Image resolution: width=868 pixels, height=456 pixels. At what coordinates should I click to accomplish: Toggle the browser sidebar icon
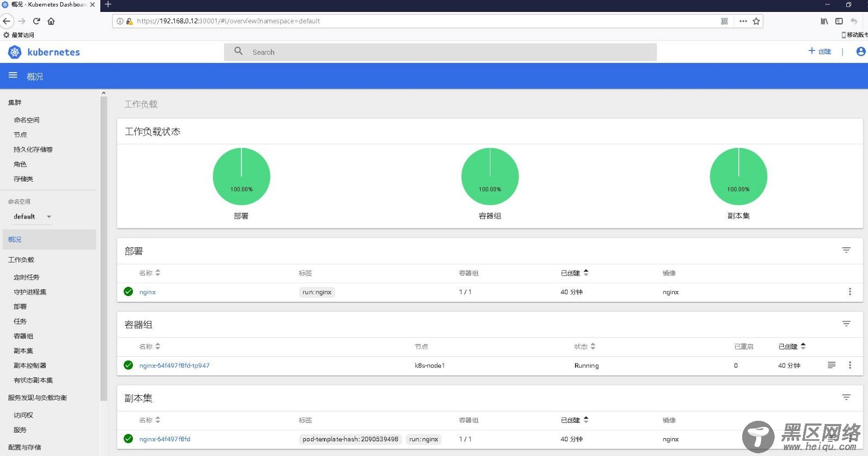pos(839,21)
